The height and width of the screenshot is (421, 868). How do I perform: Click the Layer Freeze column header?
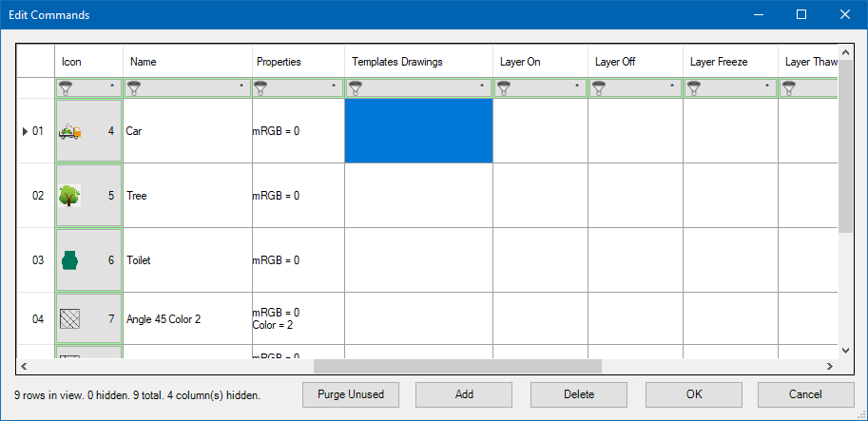(731, 62)
